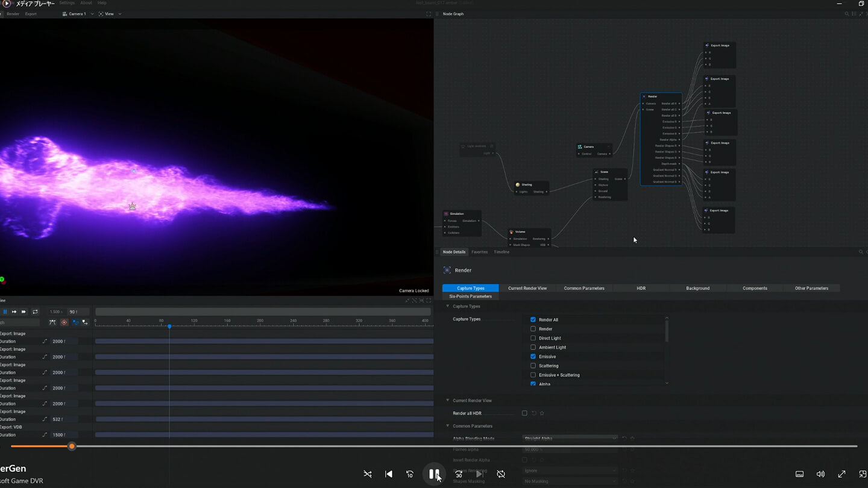The image size is (868, 488).
Task: Click the blue timeline snapping icon
Action: tap(75, 322)
